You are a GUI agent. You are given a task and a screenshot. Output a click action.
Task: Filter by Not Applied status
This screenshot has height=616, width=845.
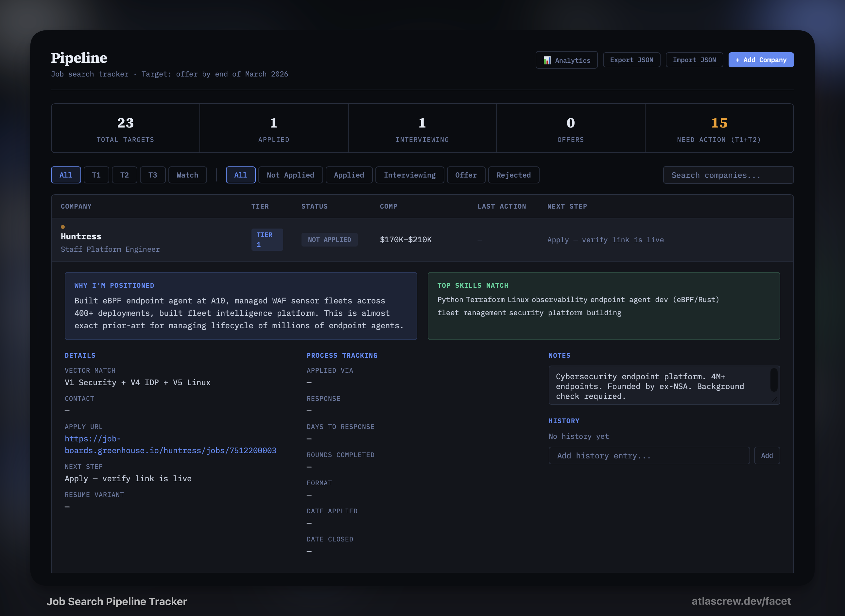pyautogui.click(x=290, y=175)
